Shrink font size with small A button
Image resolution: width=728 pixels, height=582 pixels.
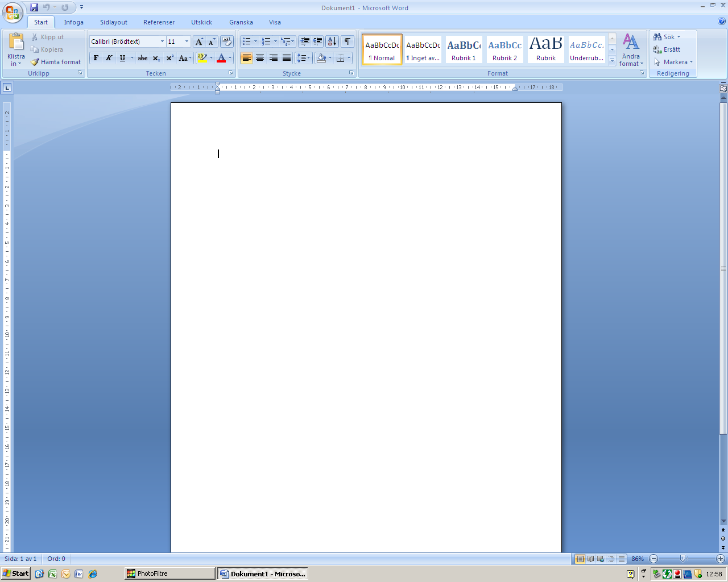click(x=212, y=41)
